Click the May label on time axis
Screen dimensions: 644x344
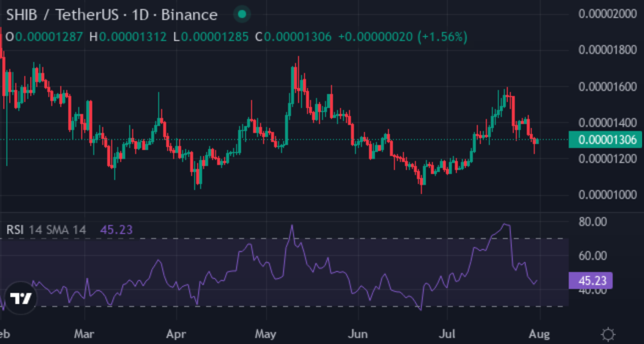coord(265,334)
